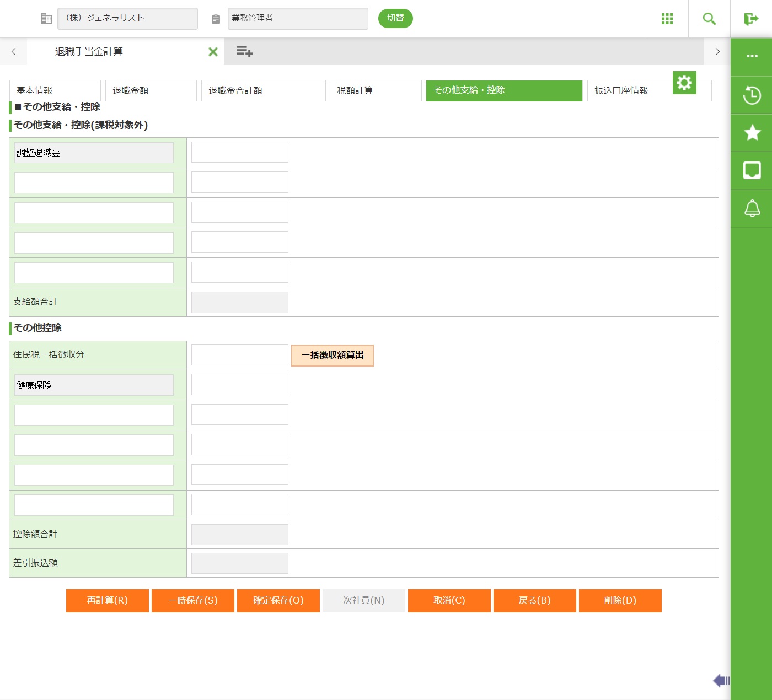
Task: Open favorites star icon in sidebar
Action: coord(752,133)
